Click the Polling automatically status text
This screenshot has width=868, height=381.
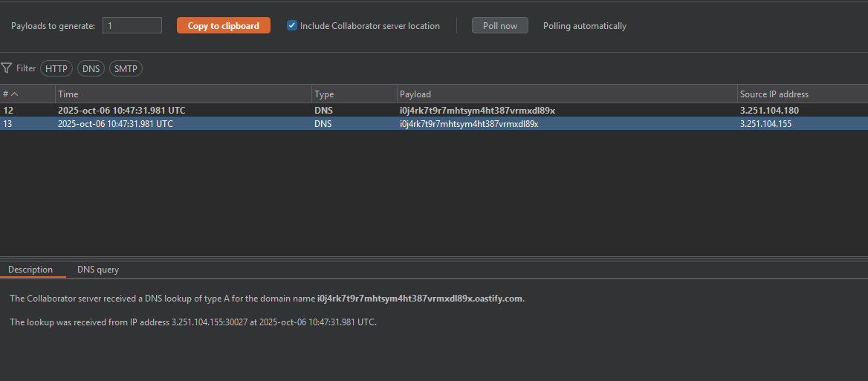(x=584, y=26)
